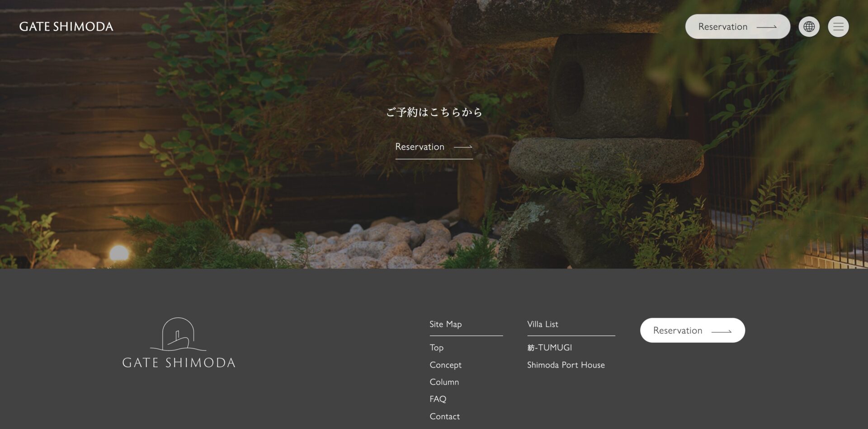Click the arrow in header Reservation button
The height and width of the screenshot is (429, 868).
tap(767, 27)
